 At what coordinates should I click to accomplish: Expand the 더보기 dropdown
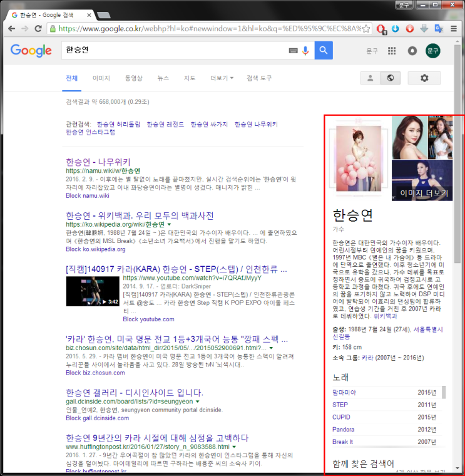[222, 78]
